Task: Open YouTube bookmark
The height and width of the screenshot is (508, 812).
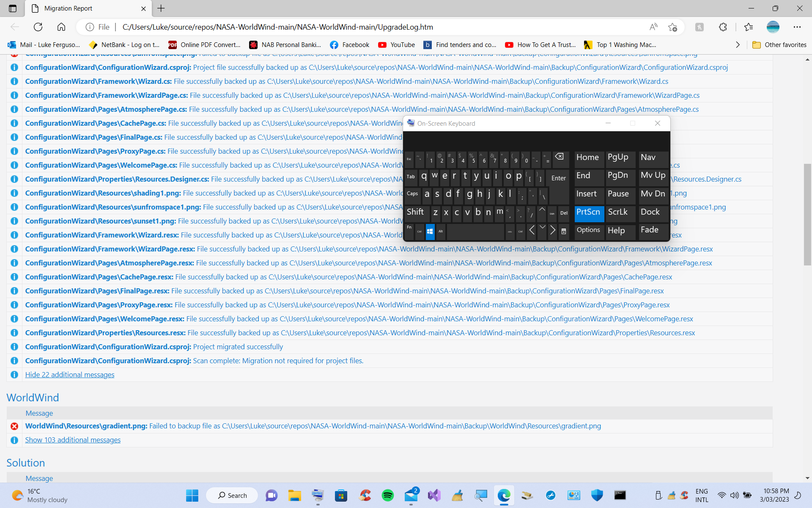Action: click(397, 45)
